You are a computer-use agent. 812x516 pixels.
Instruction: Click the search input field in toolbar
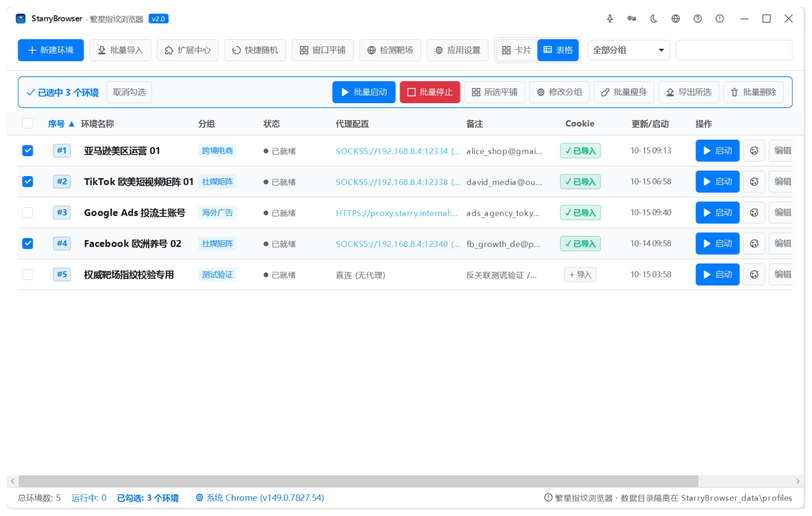coord(734,50)
